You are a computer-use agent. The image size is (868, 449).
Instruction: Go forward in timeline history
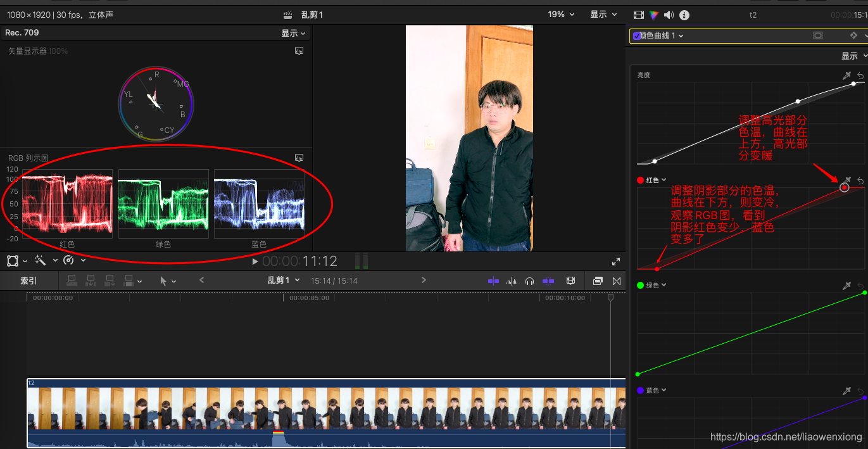click(424, 280)
